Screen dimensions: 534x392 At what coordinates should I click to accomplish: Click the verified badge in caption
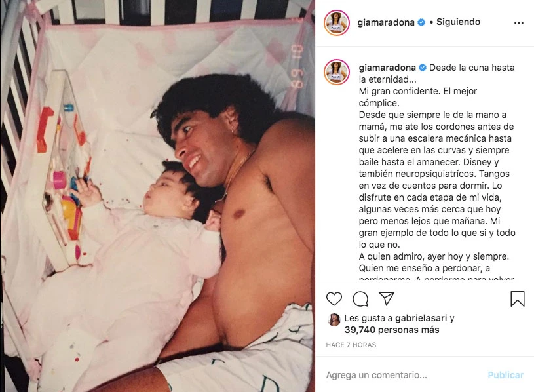coord(423,68)
